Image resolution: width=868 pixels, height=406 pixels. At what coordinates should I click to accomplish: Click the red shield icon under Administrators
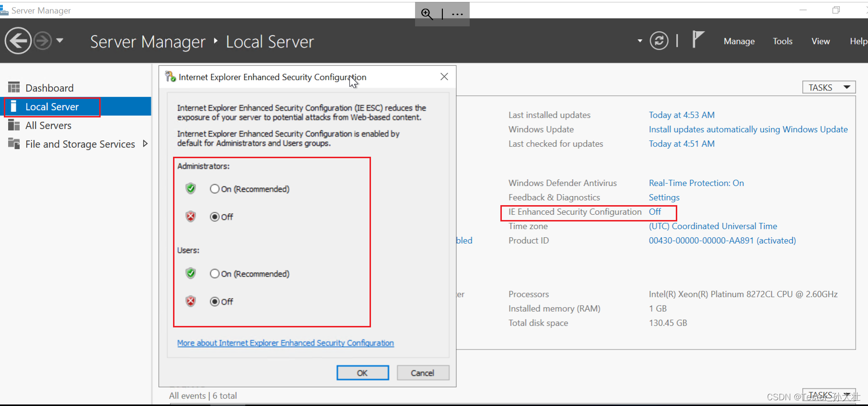(x=191, y=216)
